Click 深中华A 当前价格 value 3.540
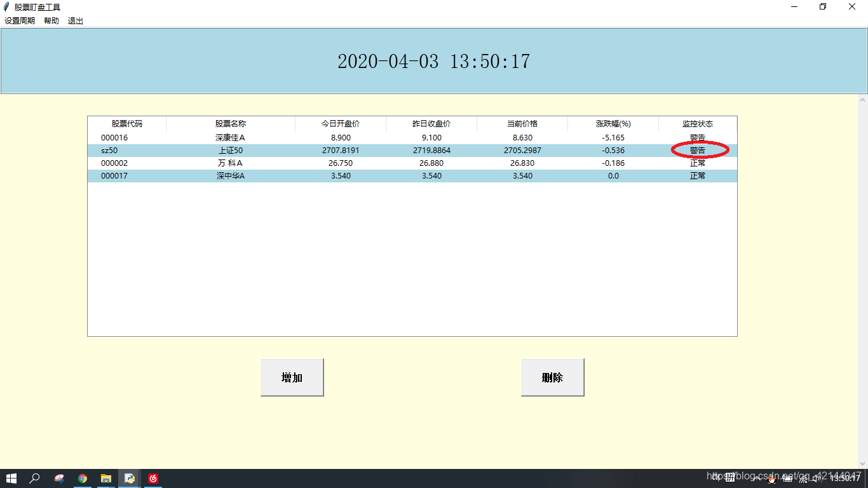The image size is (868, 488). pos(522,176)
